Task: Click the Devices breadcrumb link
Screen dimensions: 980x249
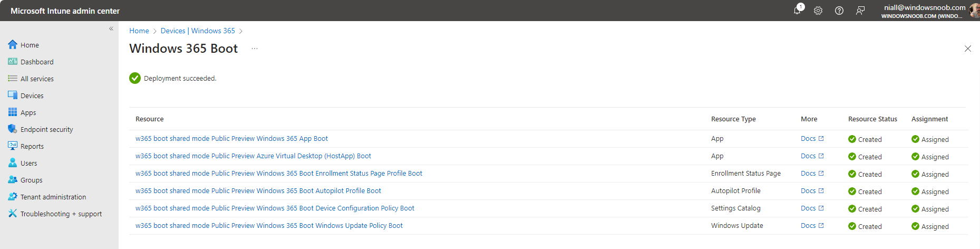Action: (x=173, y=31)
